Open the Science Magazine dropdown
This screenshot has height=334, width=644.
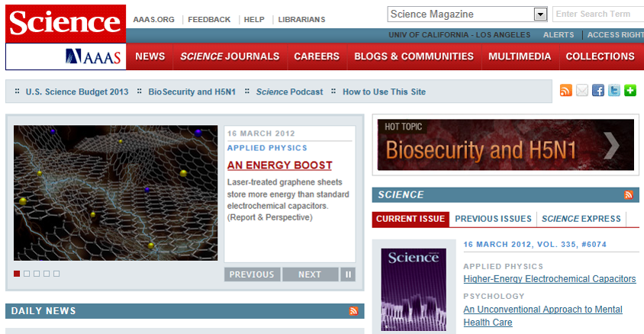coord(468,14)
